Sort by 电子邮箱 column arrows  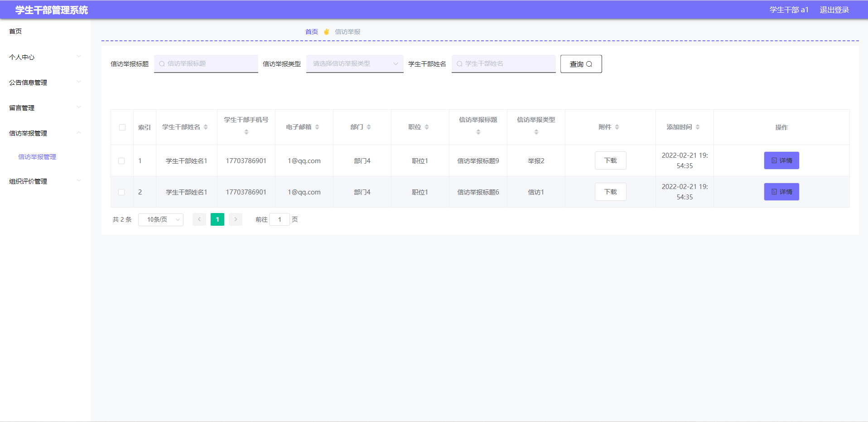(317, 127)
